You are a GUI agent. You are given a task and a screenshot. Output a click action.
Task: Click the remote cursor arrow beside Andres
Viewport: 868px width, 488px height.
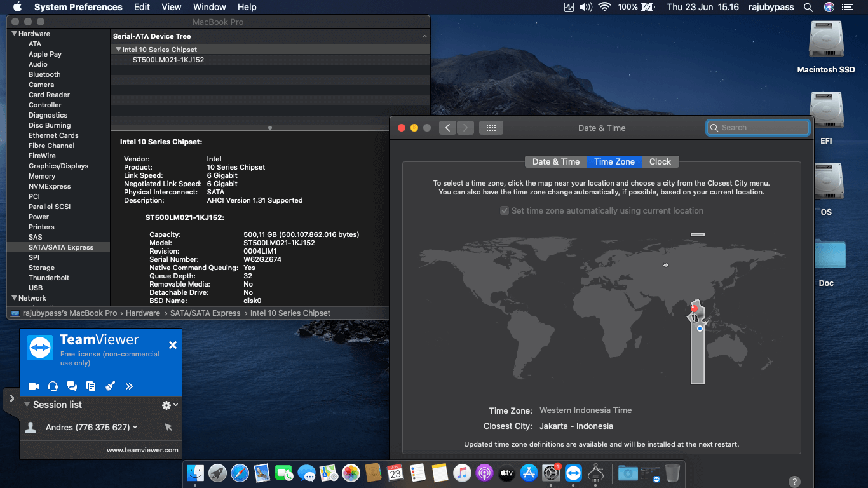click(x=168, y=428)
